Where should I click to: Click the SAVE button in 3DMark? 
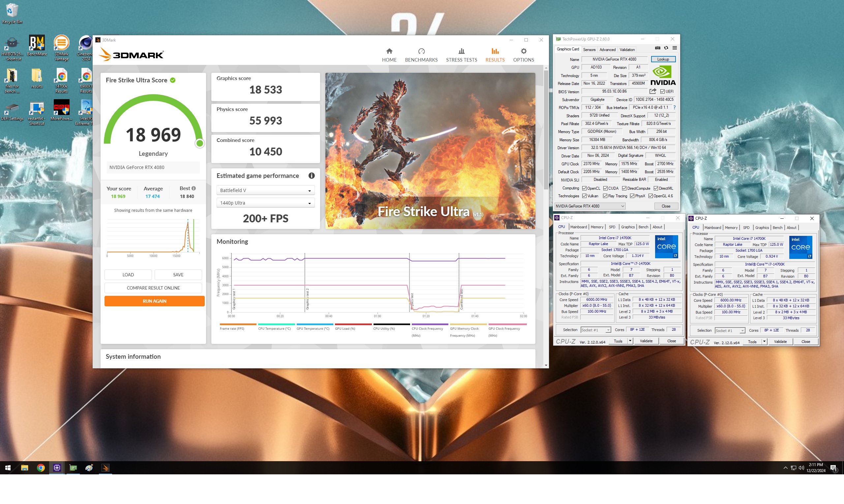point(178,275)
